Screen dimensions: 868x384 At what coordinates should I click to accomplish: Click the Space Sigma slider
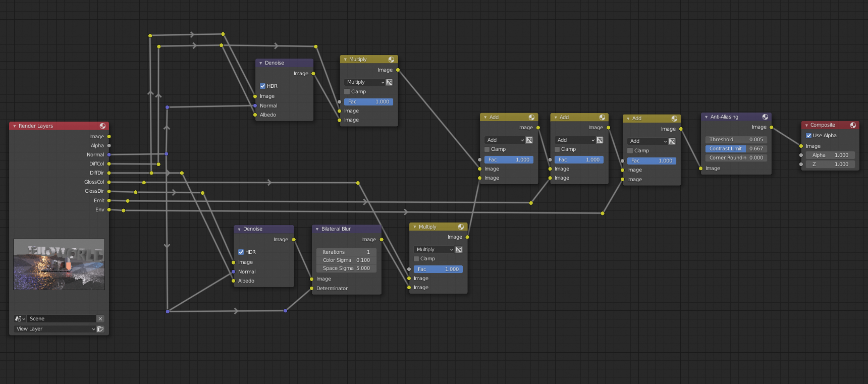point(346,268)
